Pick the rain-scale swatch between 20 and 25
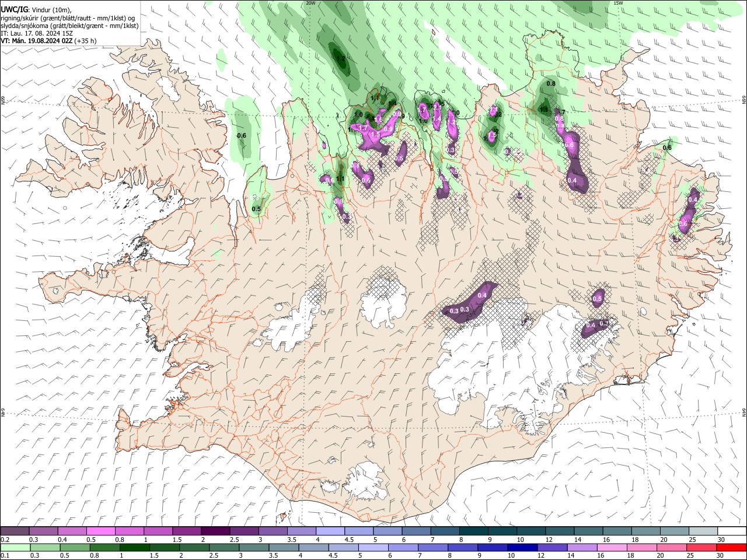Viewport: 747px width, 560px height. point(672,547)
